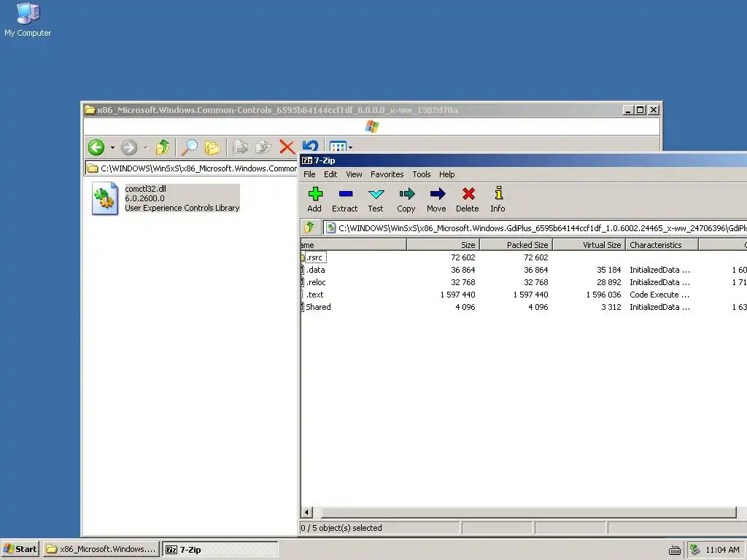Open the Help menu in 7-Zip
The height and width of the screenshot is (560, 747).
pos(447,174)
